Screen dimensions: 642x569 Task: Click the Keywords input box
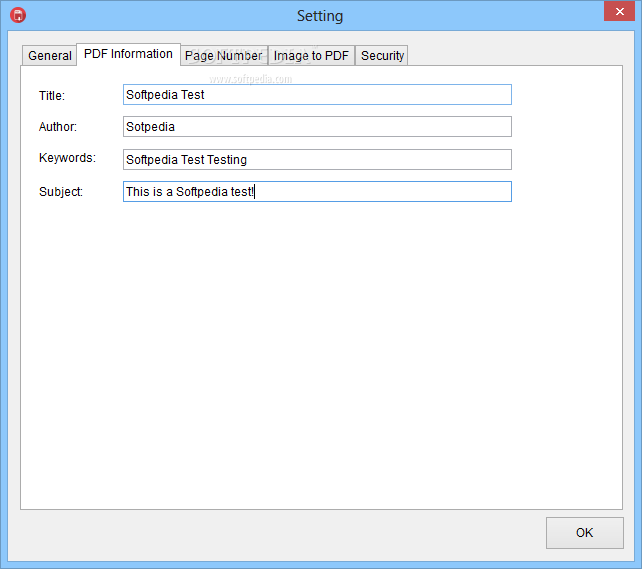(317, 159)
